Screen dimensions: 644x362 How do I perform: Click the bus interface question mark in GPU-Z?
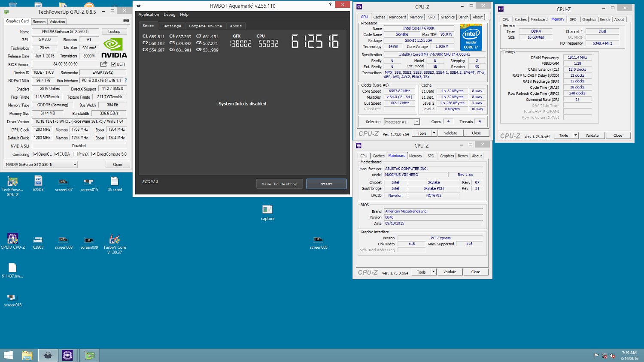[126, 81]
